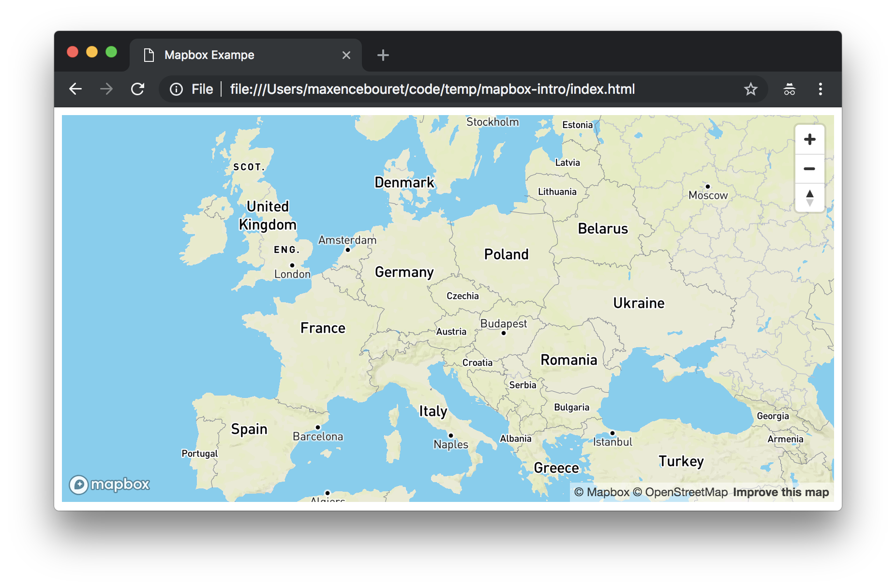Click the Improve this map link

[780, 492]
